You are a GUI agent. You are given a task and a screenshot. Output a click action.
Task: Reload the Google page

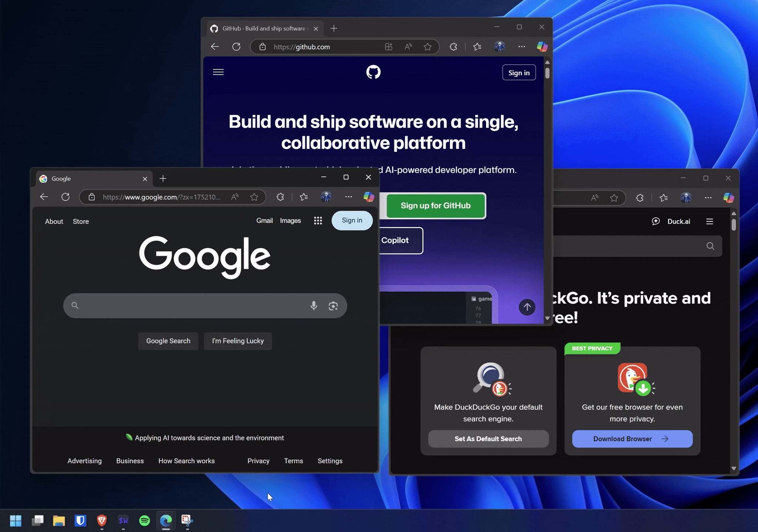tap(66, 197)
